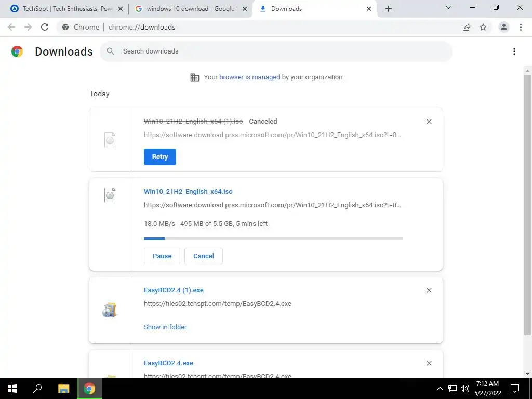
Task: Open File Explorer from the taskbar
Action: coord(63,389)
